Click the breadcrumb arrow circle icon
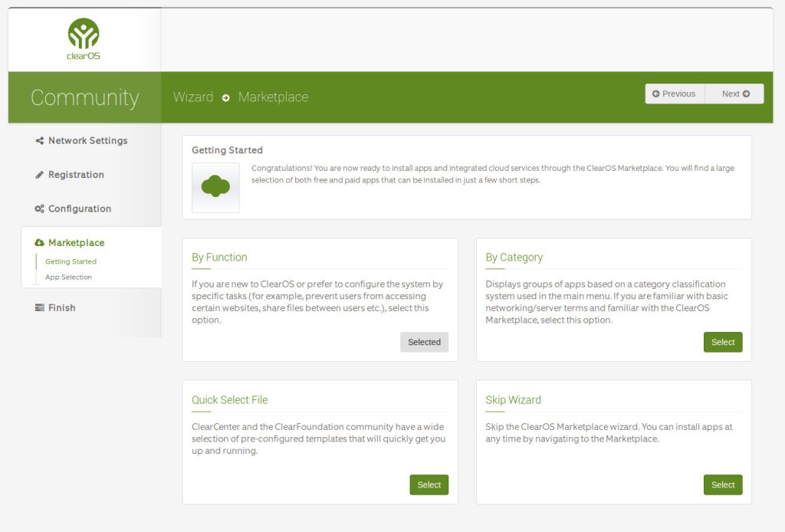Viewport: 785px width, 532px height. click(226, 97)
